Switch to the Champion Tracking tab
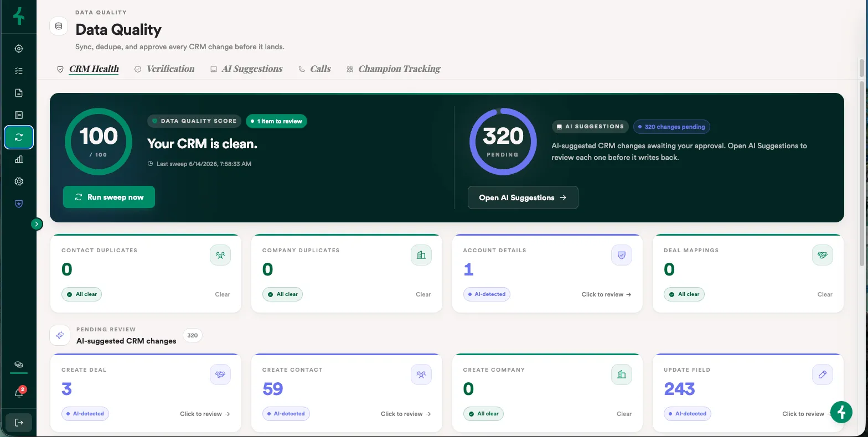The image size is (868, 437). (x=394, y=69)
